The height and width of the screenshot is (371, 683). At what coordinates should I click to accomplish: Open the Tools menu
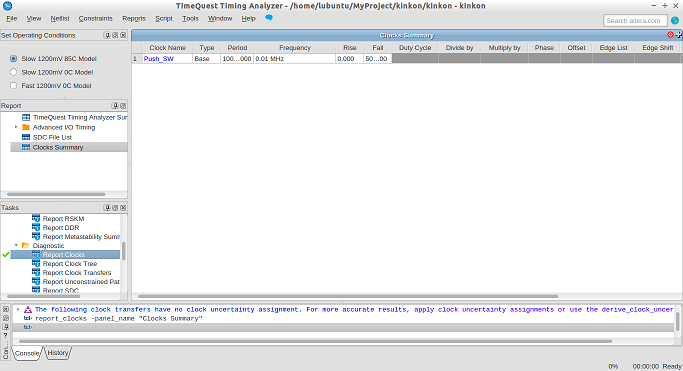(x=190, y=18)
